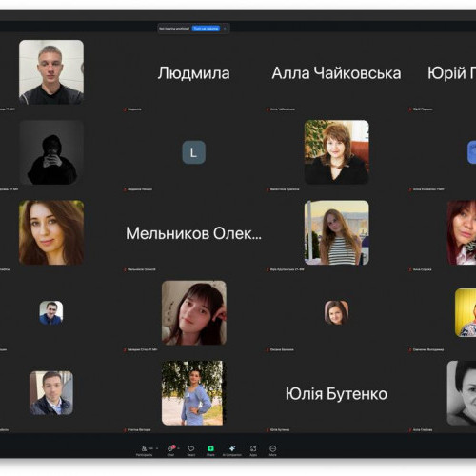Select the Людмила participant tile
Screen dimensions: 476x476
(193, 73)
